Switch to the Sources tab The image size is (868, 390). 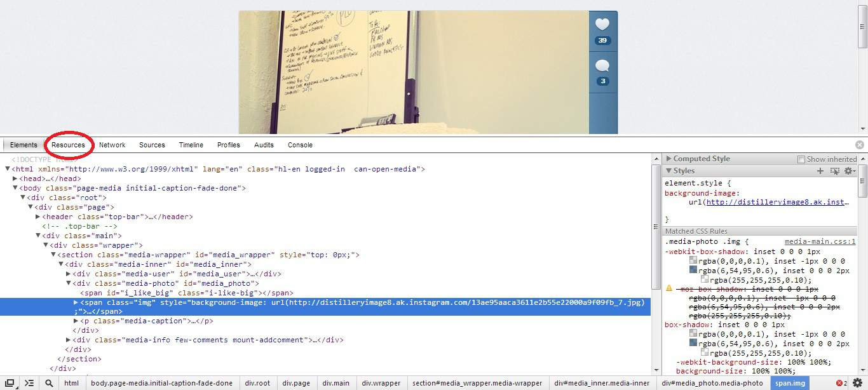coord(152,145)
